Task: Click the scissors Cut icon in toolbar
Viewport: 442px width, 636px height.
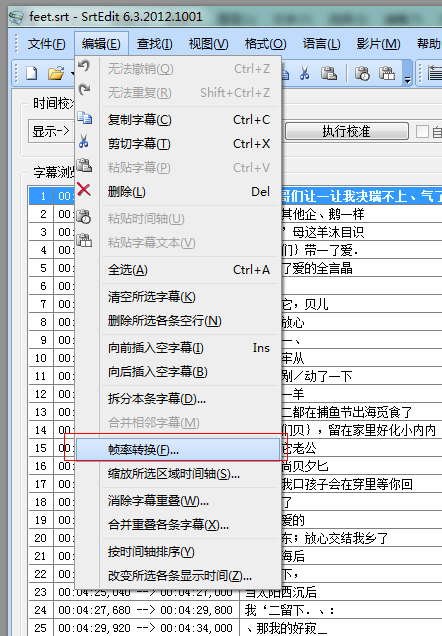Action: pos(304,73)
